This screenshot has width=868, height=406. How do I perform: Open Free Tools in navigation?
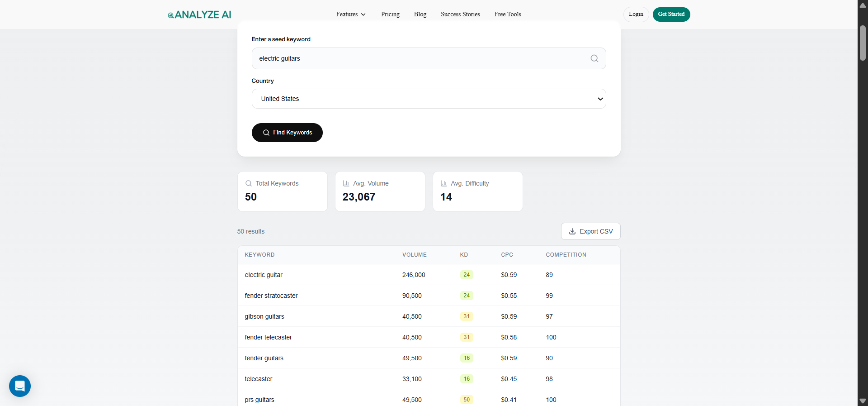(507, 14)
